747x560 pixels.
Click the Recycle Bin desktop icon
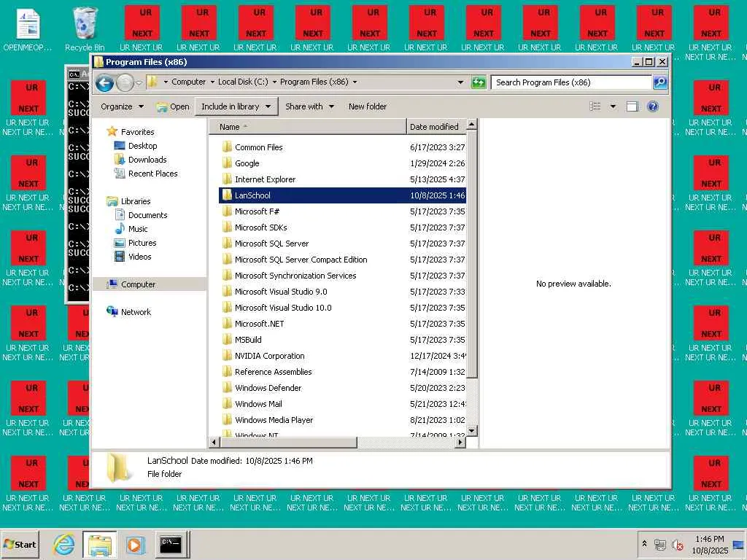pyautogui.click(x=85, y=28)
